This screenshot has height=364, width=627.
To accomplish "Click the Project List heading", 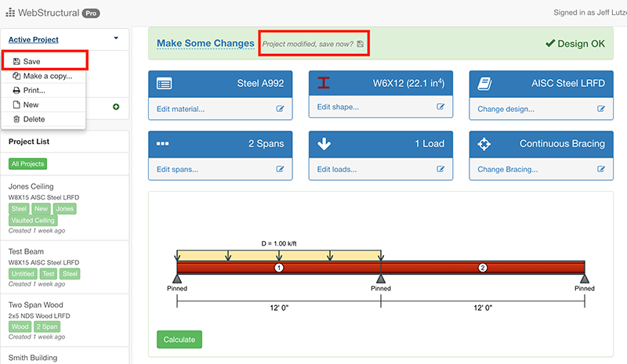I will (x=29, y=142).
